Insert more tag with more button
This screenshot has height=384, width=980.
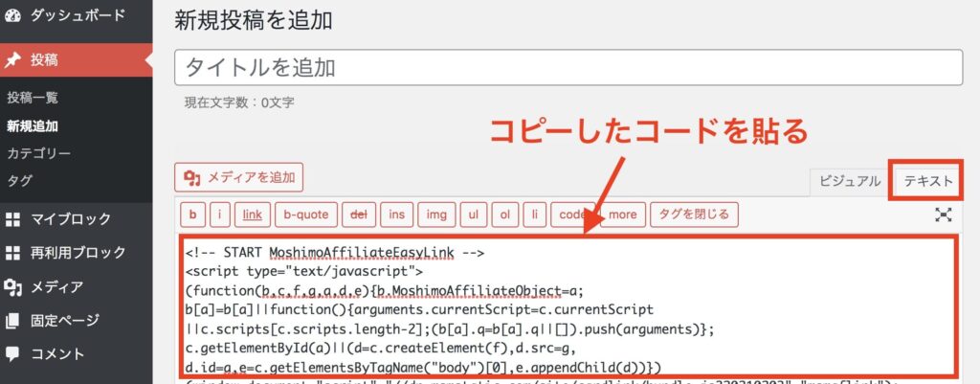point(622,215)
